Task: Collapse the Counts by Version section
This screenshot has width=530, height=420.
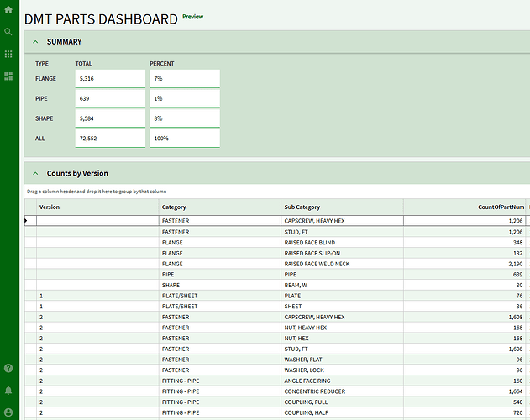Action: tap(35, 174)
